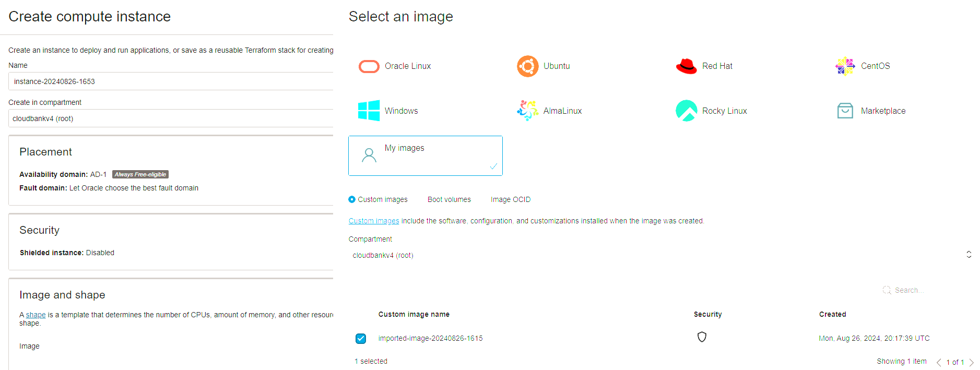Click the My images person icon
The height and width of the screenshot is (370, 980).
pos(369,155)
